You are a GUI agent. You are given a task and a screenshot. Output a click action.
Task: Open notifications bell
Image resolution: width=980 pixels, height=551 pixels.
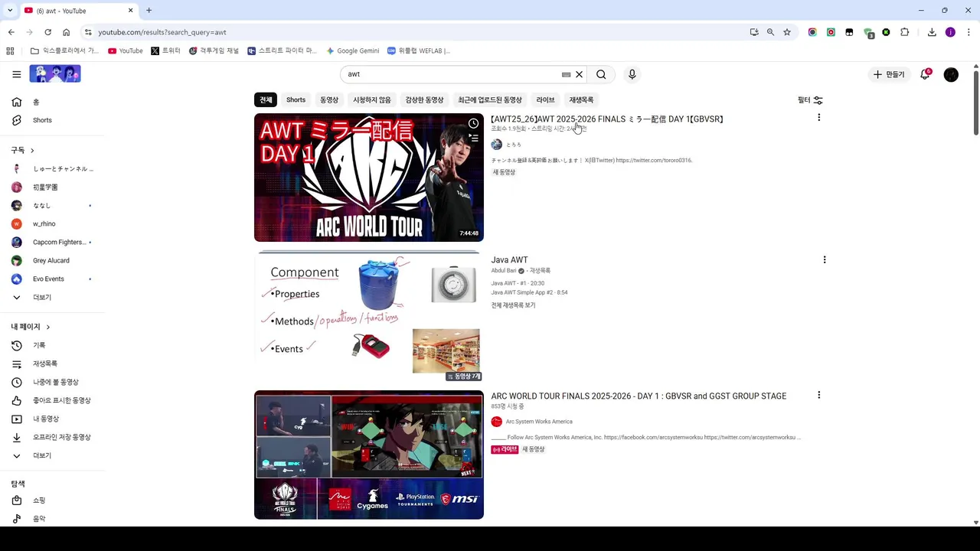coord(925,74)
